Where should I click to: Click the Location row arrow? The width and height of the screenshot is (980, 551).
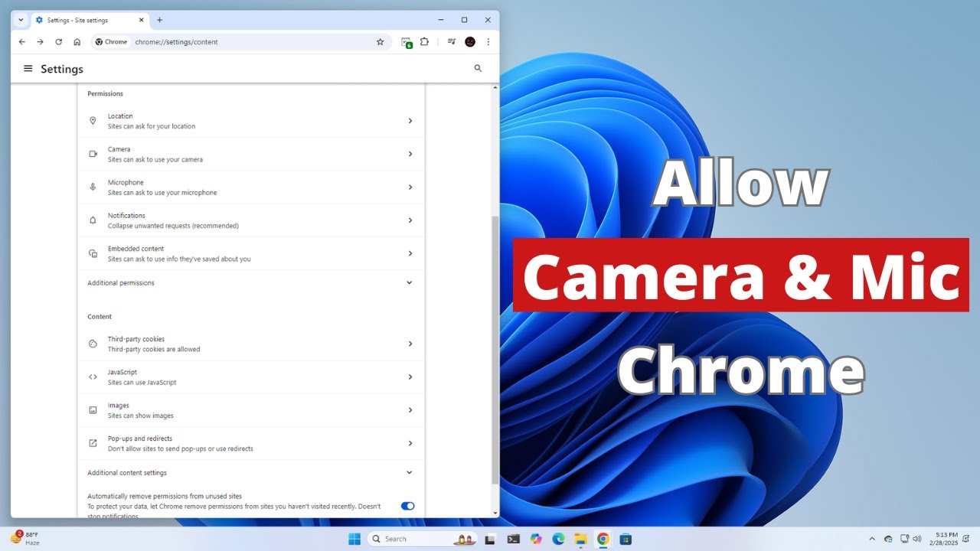point(410,121)
